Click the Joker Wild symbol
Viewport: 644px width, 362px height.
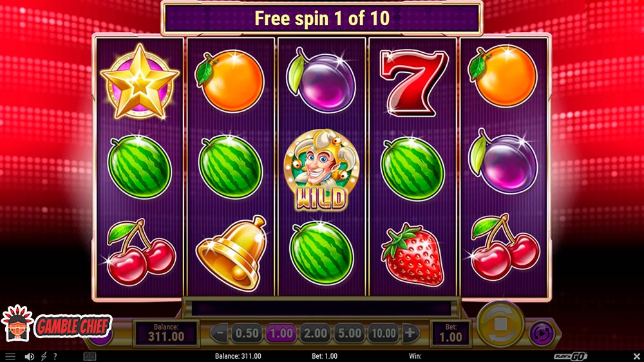321,170
